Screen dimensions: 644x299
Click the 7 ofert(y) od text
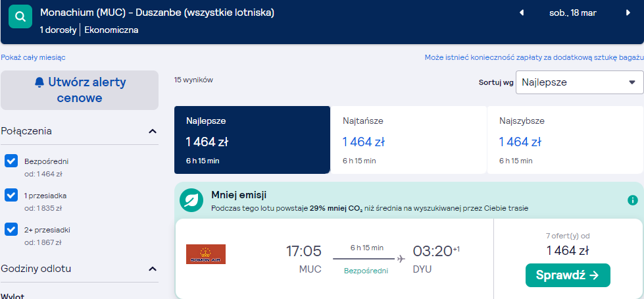coord(568,236)
